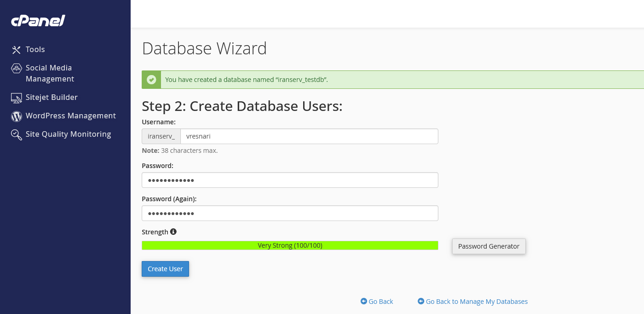Click the Very Strong strength meter bar

click(290, 245)
